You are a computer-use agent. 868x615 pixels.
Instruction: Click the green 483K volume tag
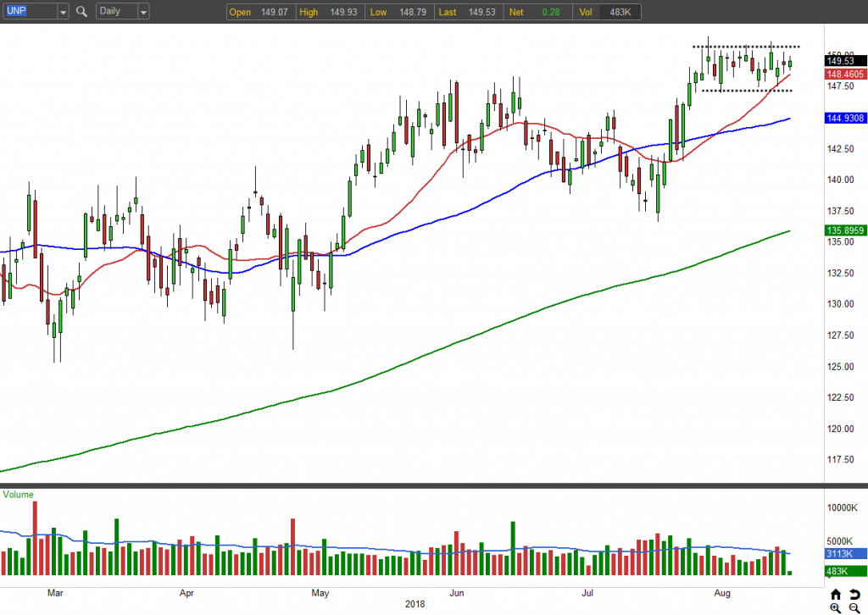click(845, 571)
